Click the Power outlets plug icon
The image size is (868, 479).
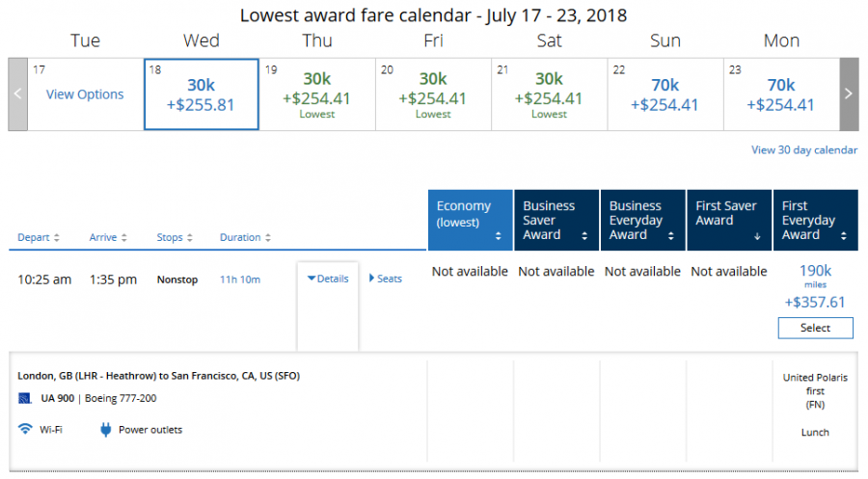[x=105, y=430]
